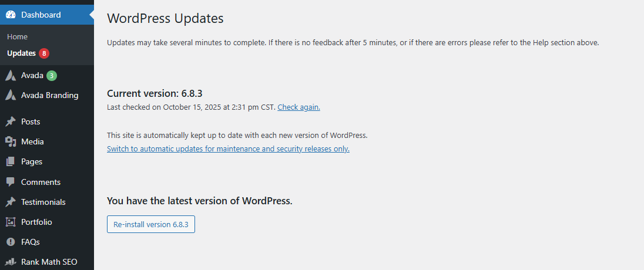Open the Testimonials menu item
The image size is (644, 270).
point(43,202)
